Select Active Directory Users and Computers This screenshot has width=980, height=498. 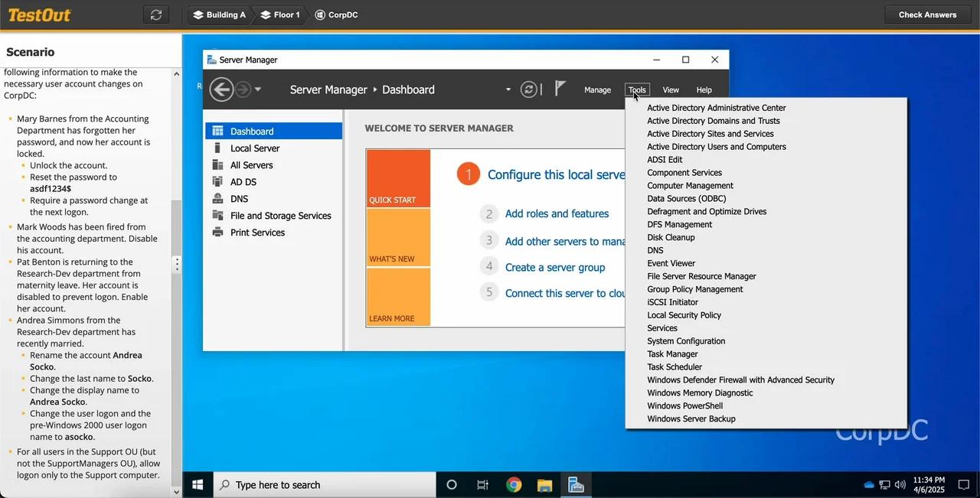(x=716, y=146)
